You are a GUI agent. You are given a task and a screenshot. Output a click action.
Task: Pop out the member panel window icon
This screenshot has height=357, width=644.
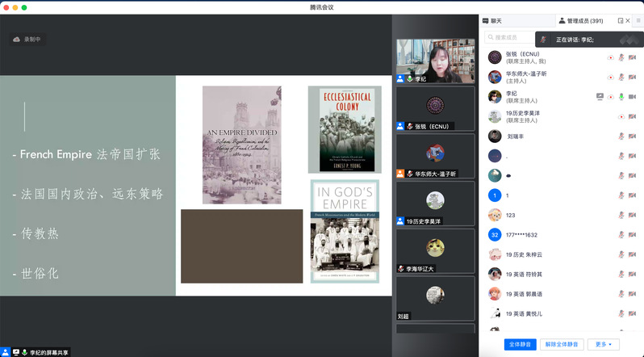click(621, 20)
